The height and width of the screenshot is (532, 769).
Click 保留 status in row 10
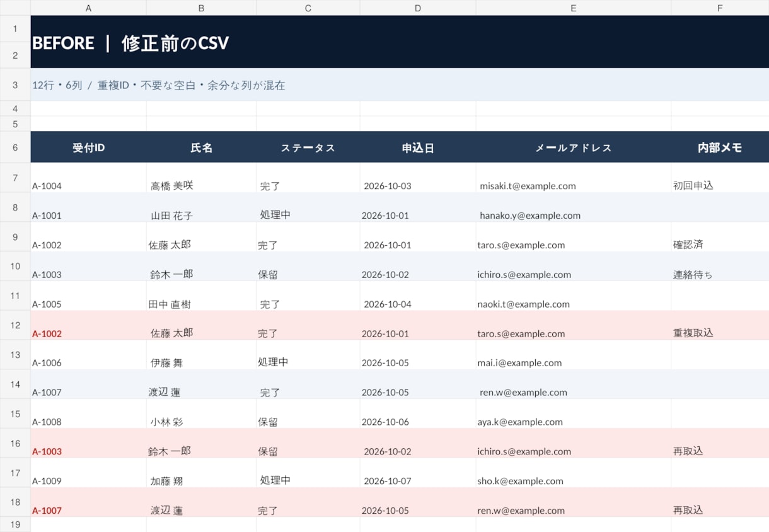pyautogui.click(x=268, y=274)
